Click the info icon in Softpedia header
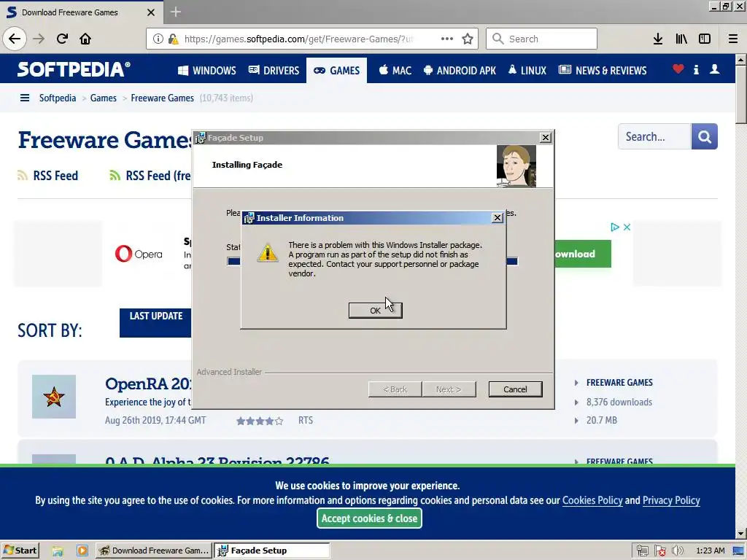The image size is (747, 560). click(696, 69)
